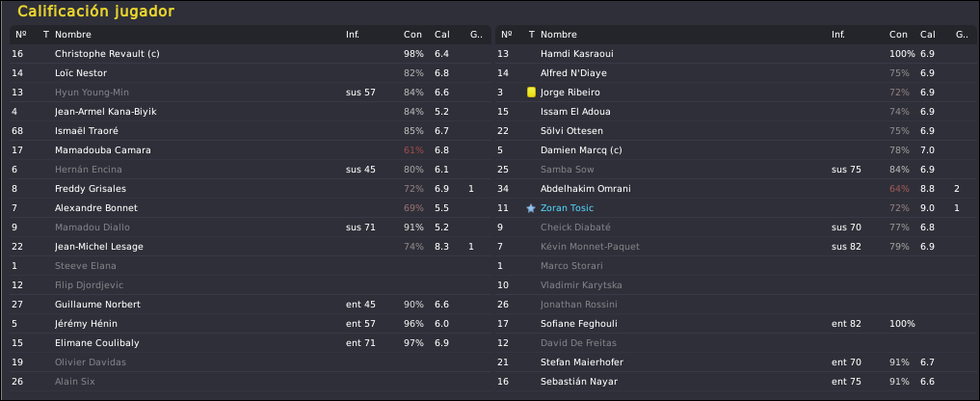
Task: Select Christophe Revault (c) row
Action: pos(248,54)
